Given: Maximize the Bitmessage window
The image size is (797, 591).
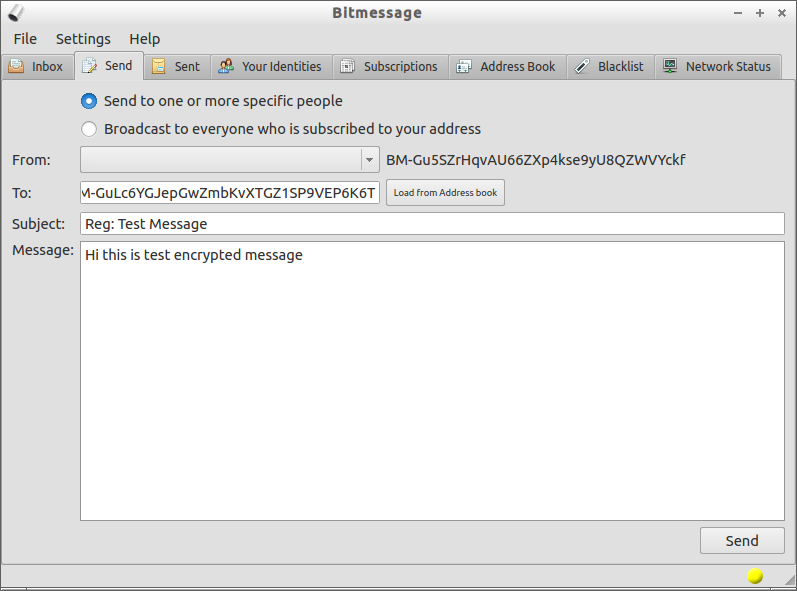Looking at the screenshot, I should tap(760, 13).
